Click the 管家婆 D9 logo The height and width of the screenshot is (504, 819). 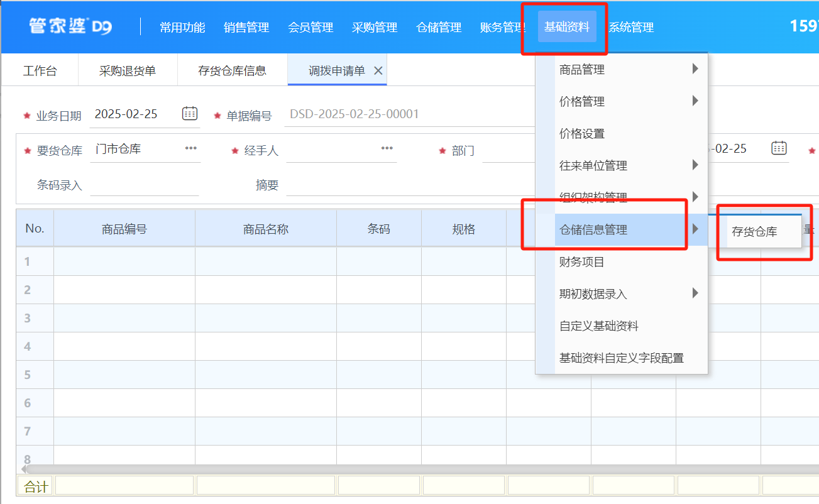(70, 27)
